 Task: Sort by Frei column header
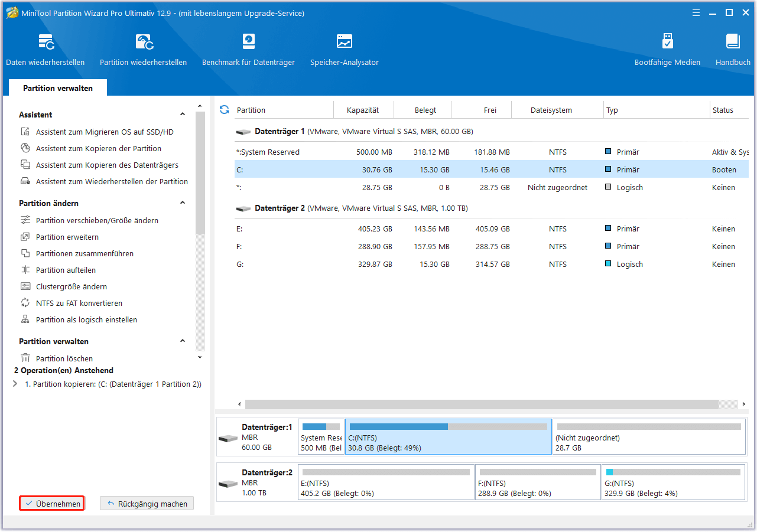tap(490, 110)
